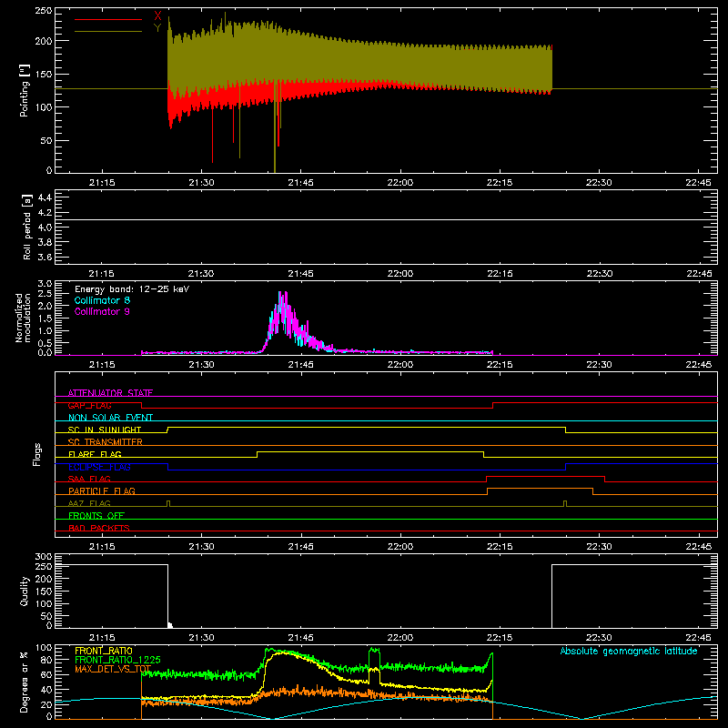Click the Quality axis label
Image resolution: width=728 pixels, height=728 pixels.
25,591
